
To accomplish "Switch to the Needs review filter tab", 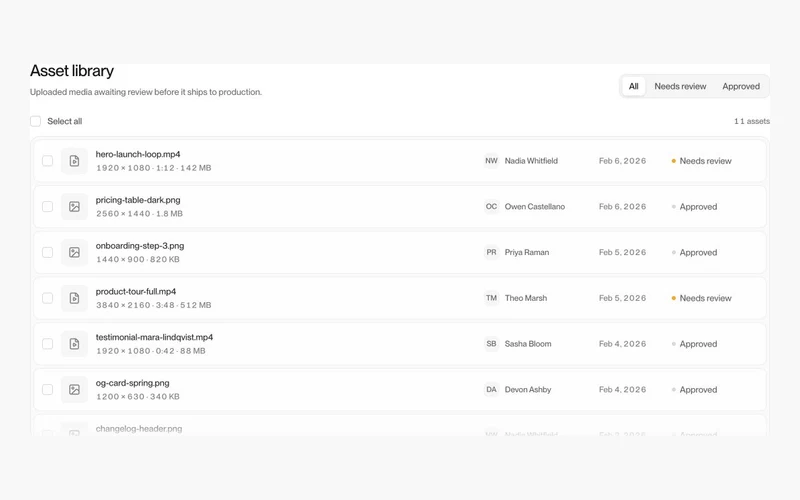I will click(680, 86).
